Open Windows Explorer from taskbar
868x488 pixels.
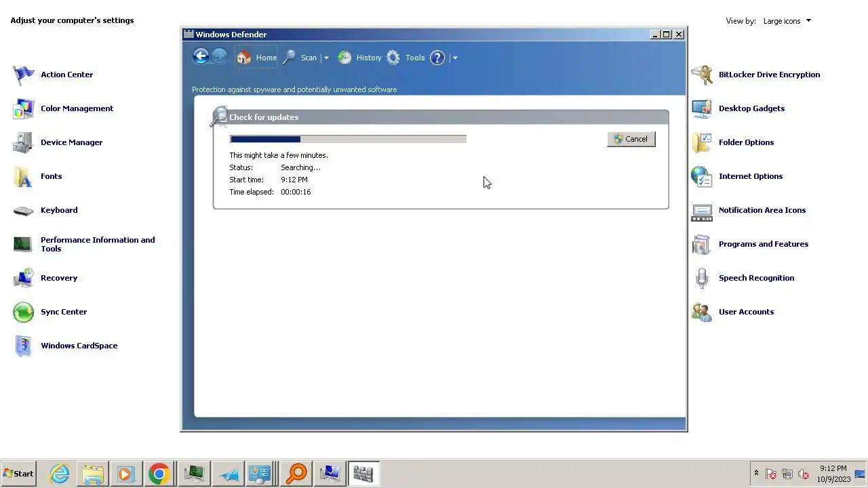click(93, 474)
